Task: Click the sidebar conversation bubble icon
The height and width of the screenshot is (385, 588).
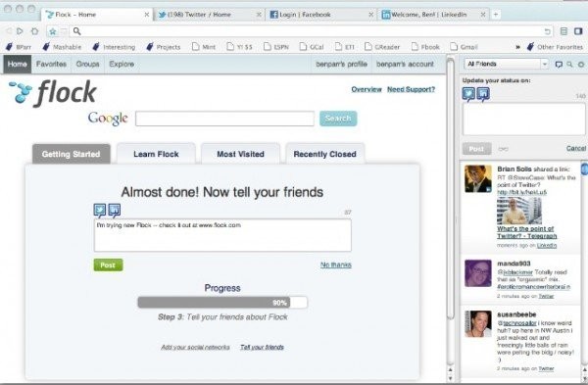Action: (559, 64)
